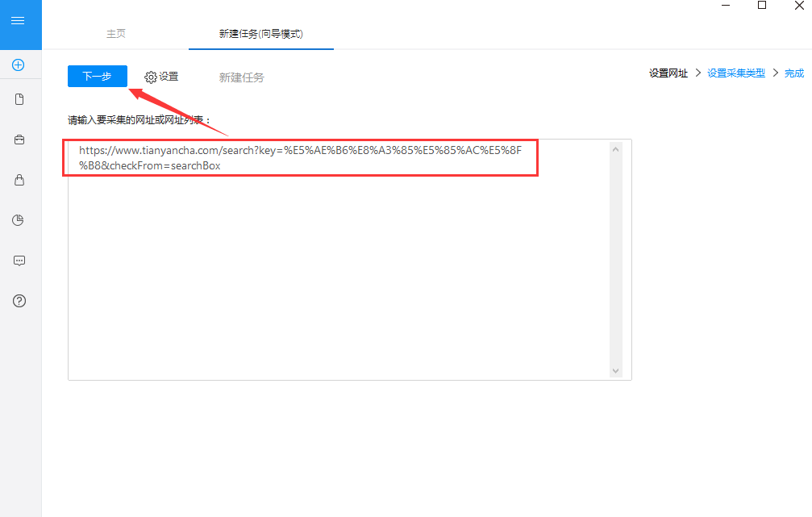The height and width of the screenshot is (517, 812).
Task: Click the scrollbar up arrow
Action: pyautogui.click(x=615, y=148)
